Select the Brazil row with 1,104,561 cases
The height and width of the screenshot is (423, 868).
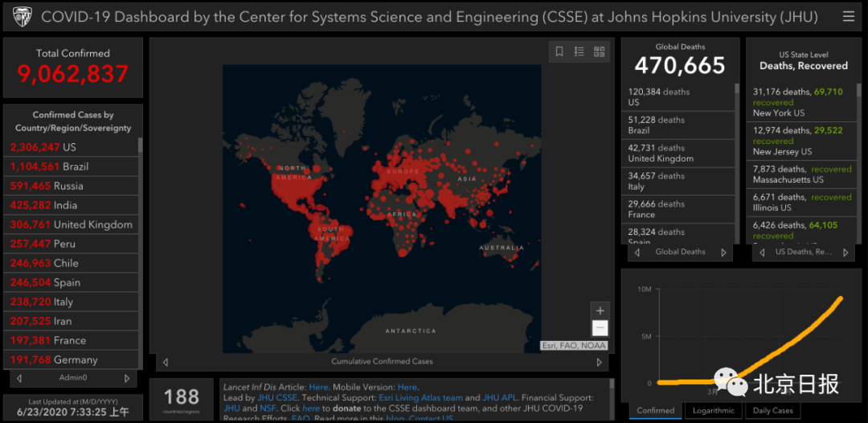click(71, 166)
